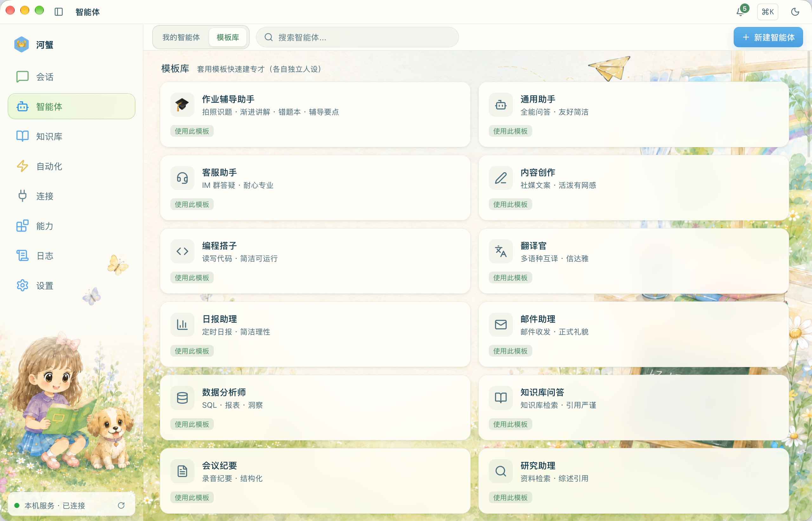Toggle the sidebar panel icon
The width and height of the screenshot is (812, 521).
[x=59, y=12]
